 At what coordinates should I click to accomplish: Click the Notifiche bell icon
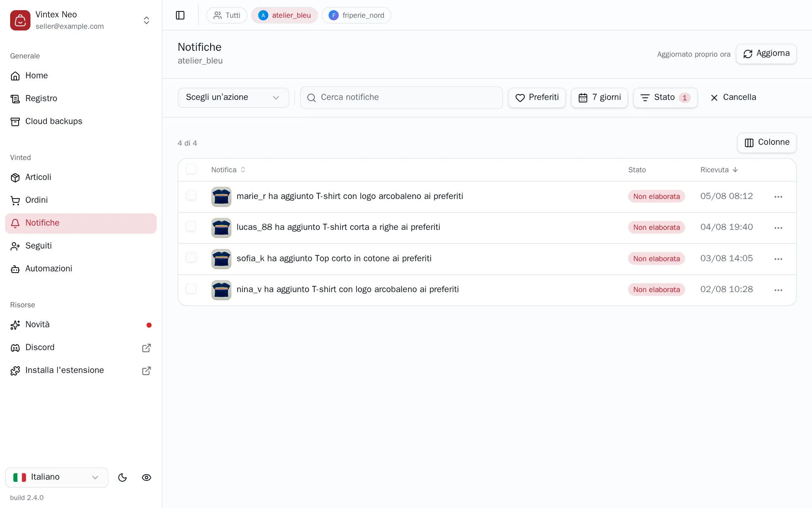[15, 223]
